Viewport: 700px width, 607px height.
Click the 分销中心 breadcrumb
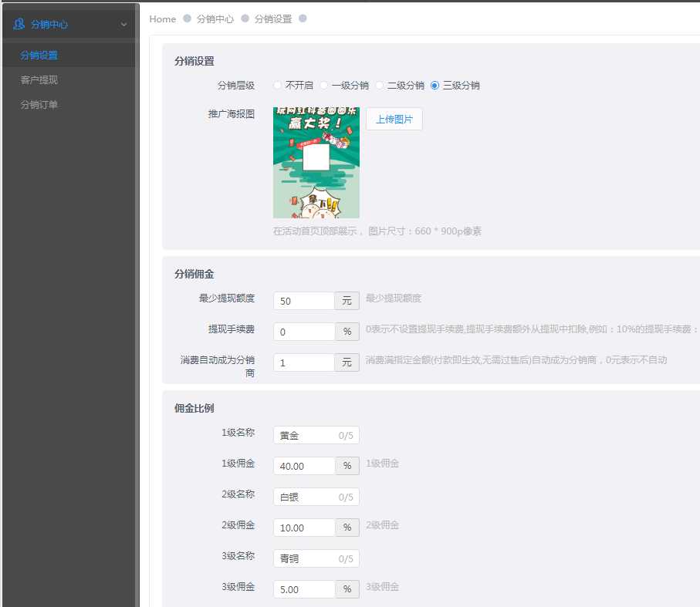(x=215, y=19)
